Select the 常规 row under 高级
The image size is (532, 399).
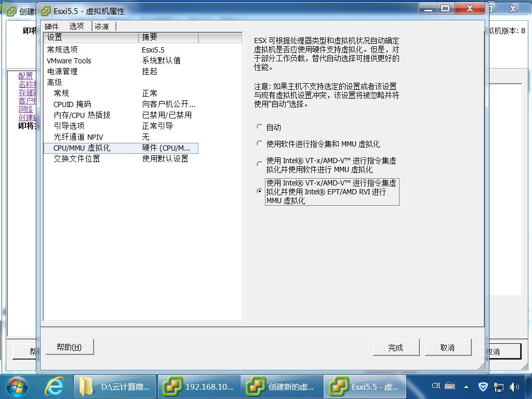pos(121,94)
